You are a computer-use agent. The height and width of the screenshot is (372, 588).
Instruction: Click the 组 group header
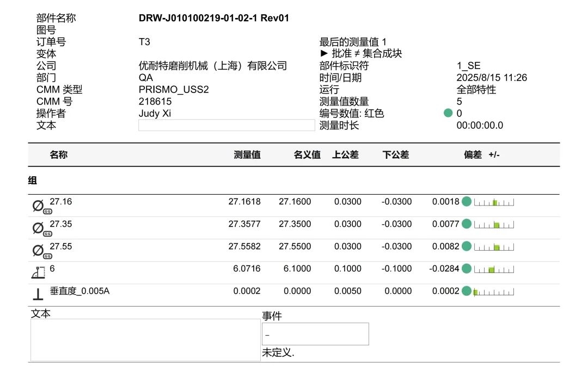pos(33,180)
